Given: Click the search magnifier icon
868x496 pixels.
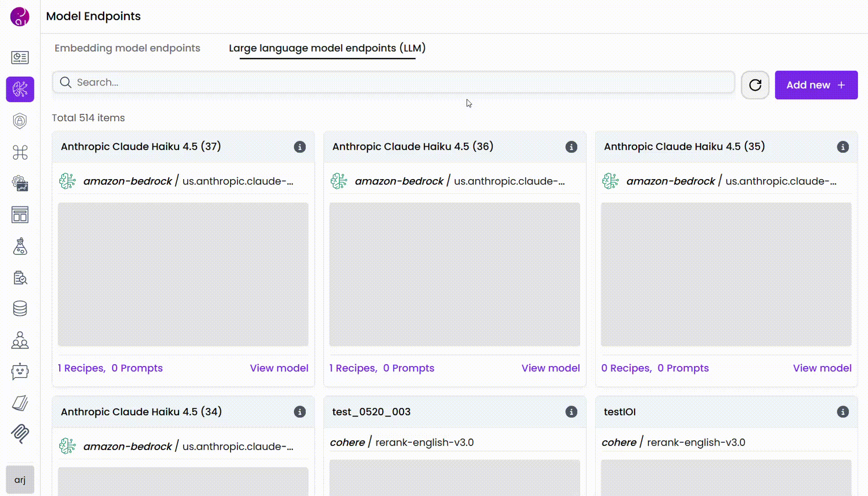Looking at the screenshot, I should pos(66,82).
